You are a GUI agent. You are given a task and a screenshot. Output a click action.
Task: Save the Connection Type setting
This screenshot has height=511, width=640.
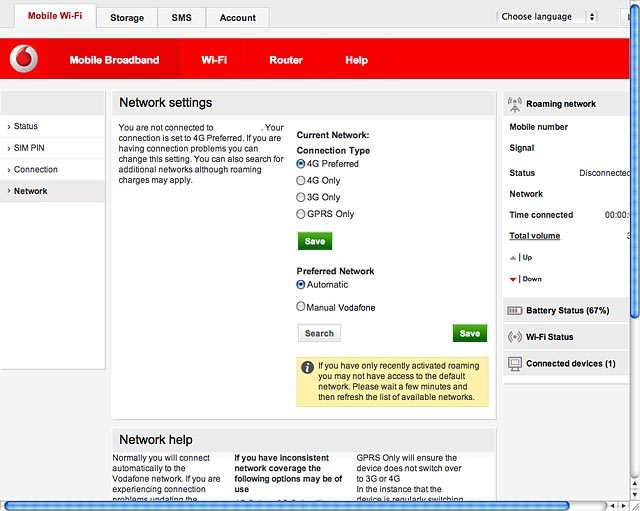click(x=315, y=241)
